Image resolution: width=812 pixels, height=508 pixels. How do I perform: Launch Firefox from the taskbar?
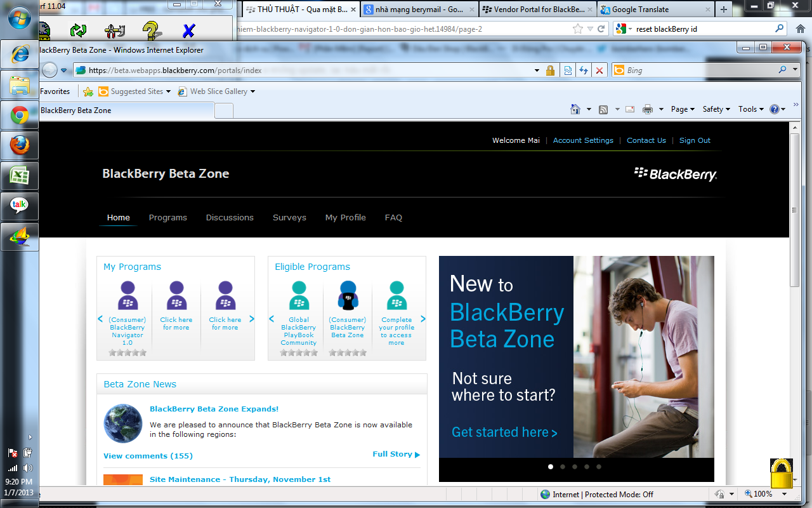point(20,145)
